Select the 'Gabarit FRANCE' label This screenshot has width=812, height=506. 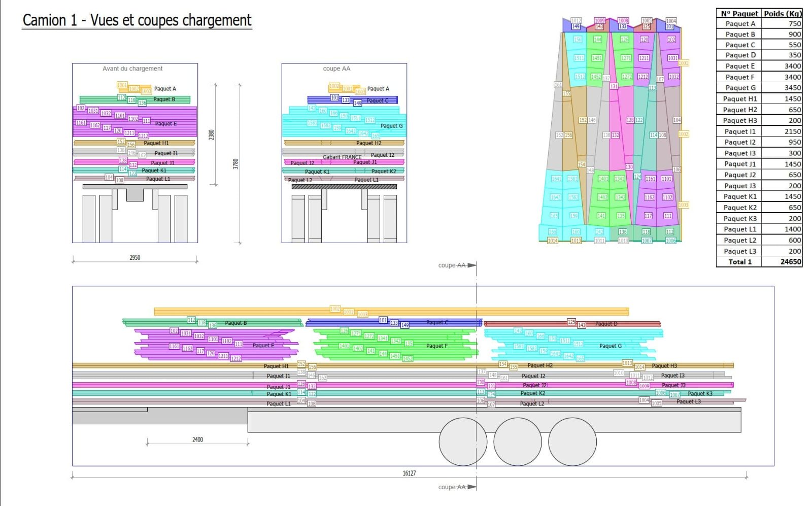(x=342, y=157)
